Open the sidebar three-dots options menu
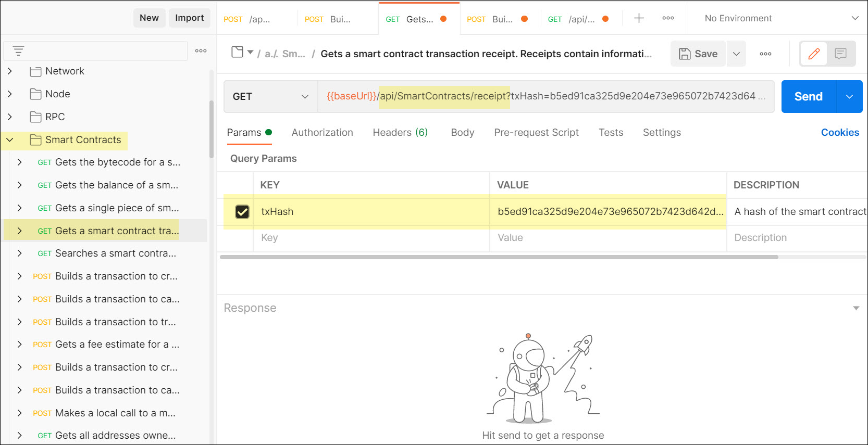The width and height of the screenshot is (868, 445). click(x=201, y=50)
